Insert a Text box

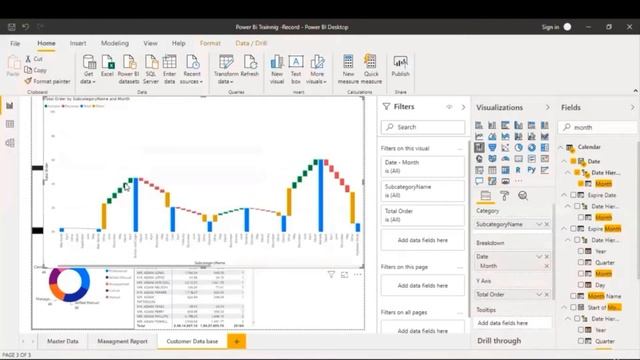coord(296,69)
